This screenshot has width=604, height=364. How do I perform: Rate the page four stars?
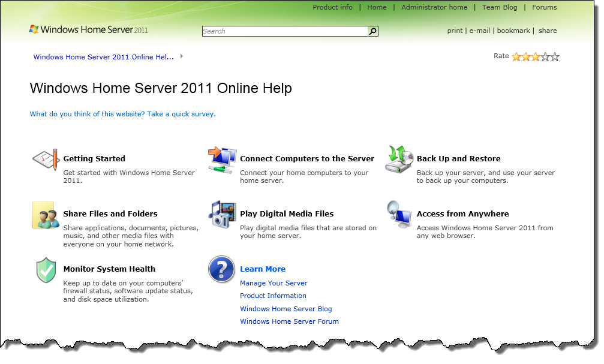[x=545, y=57]
